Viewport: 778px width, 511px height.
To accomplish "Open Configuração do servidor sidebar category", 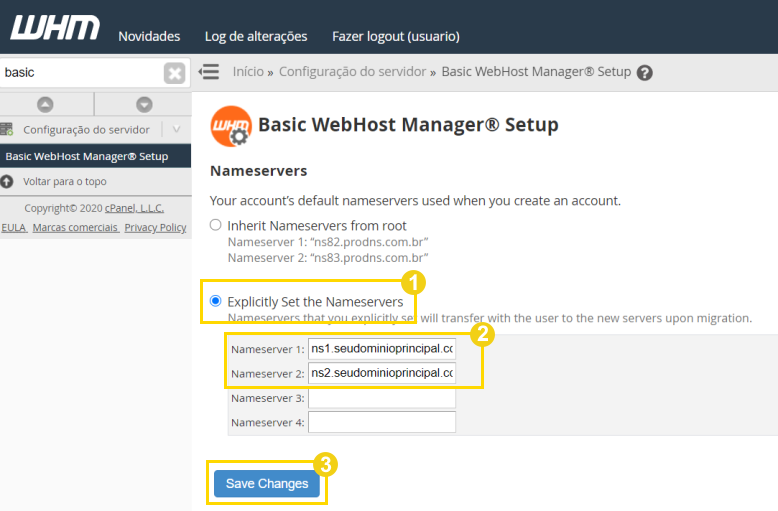I will coord(86,129).
